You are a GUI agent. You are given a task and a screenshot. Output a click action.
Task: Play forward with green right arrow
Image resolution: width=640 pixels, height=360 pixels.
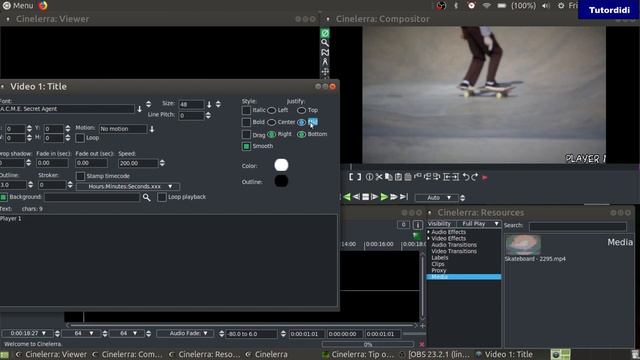pyautogui.click(x=384, y=197)
